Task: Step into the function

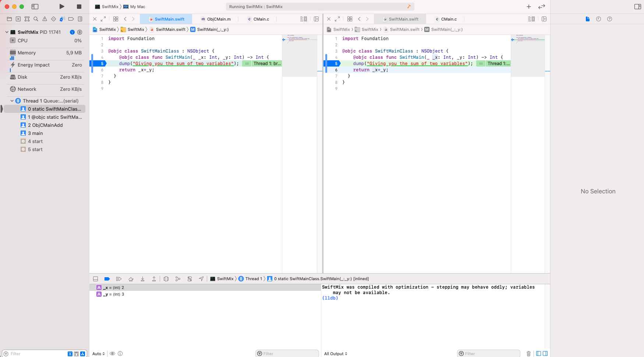Action: (142, 279)
